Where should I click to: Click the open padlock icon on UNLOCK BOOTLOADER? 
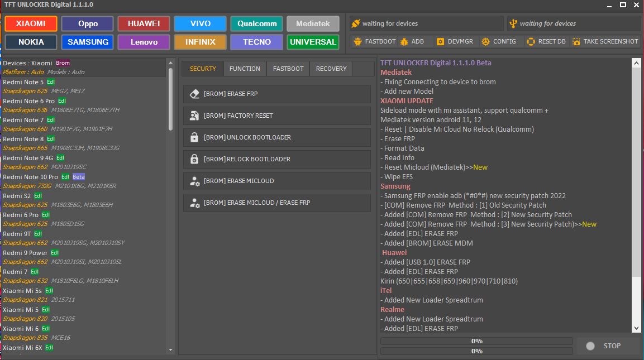click(x=194, y=137)
